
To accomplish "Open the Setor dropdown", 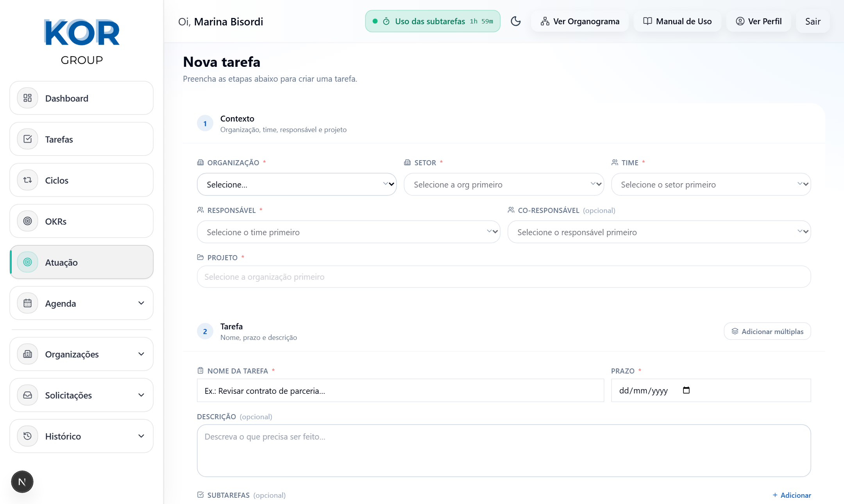I will click(x=503, y=184).
